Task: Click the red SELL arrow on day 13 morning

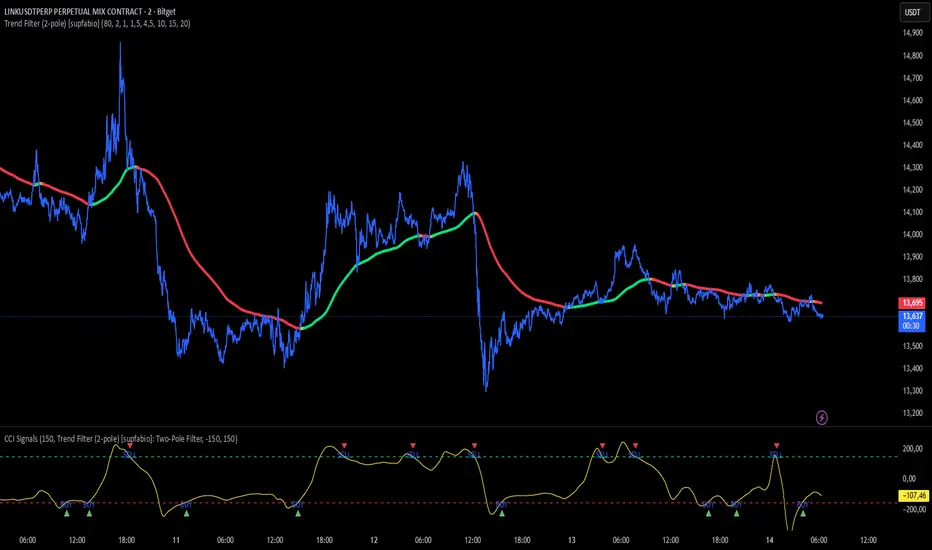Action: pyautogui.click(x=602, y=445)
